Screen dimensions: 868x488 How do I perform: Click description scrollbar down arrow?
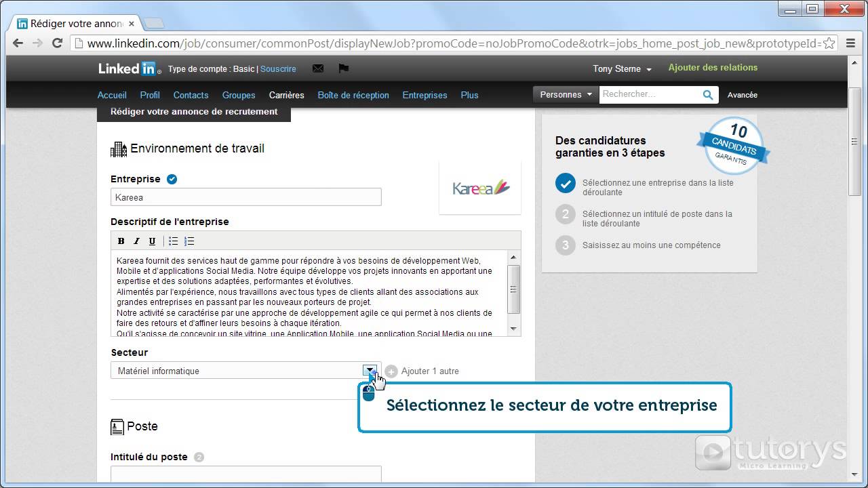(513, 329)
